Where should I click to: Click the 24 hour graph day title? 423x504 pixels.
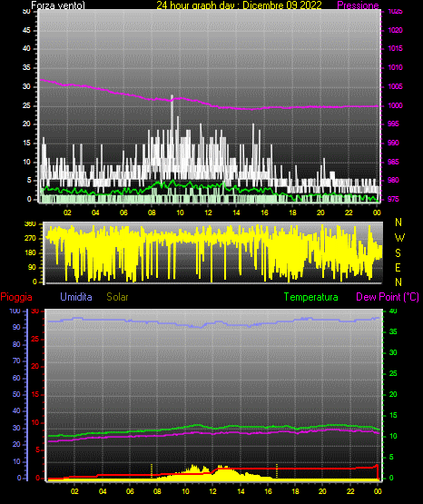239,5
